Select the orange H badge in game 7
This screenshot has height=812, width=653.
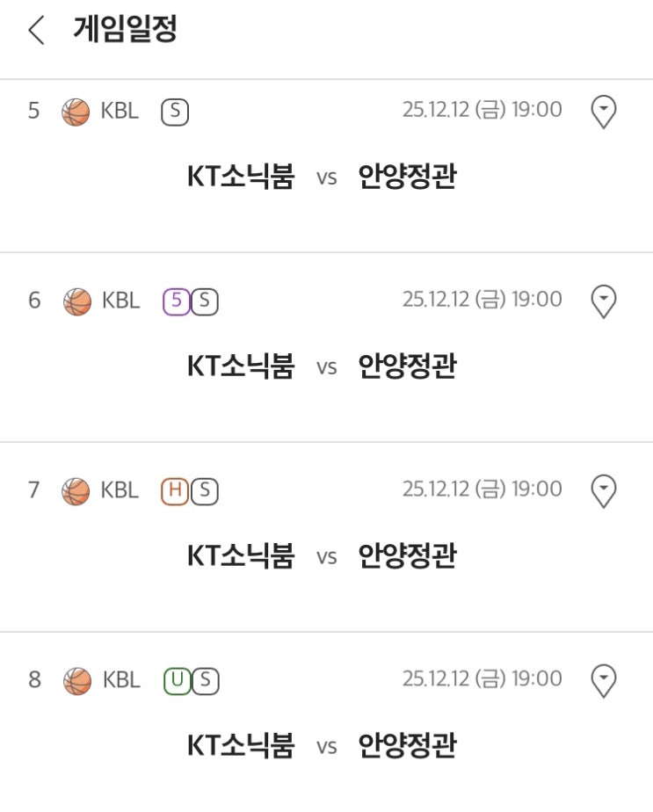coord(175,491)
